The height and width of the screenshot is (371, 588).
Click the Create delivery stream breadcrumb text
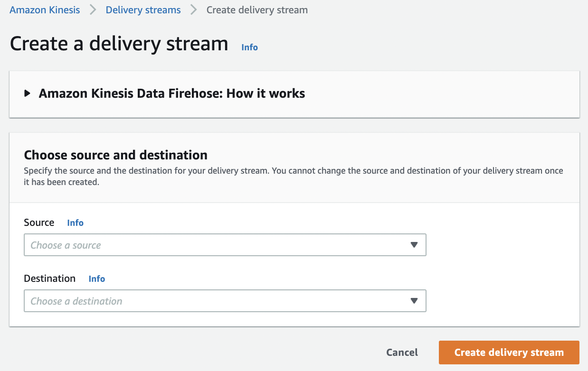pos(257,10)
